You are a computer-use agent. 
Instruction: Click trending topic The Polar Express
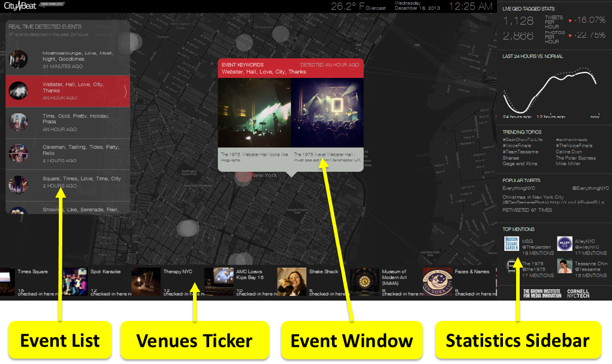click(575, 158)
